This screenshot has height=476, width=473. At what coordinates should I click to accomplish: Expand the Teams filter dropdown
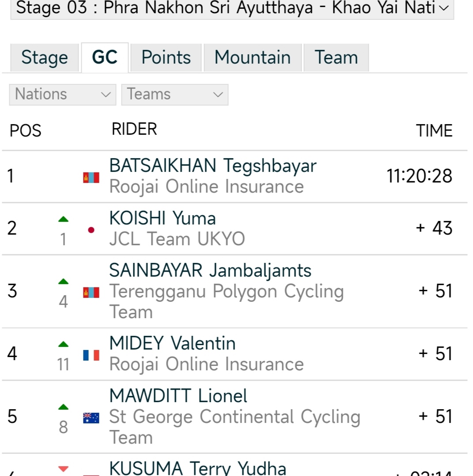(174, 95)
